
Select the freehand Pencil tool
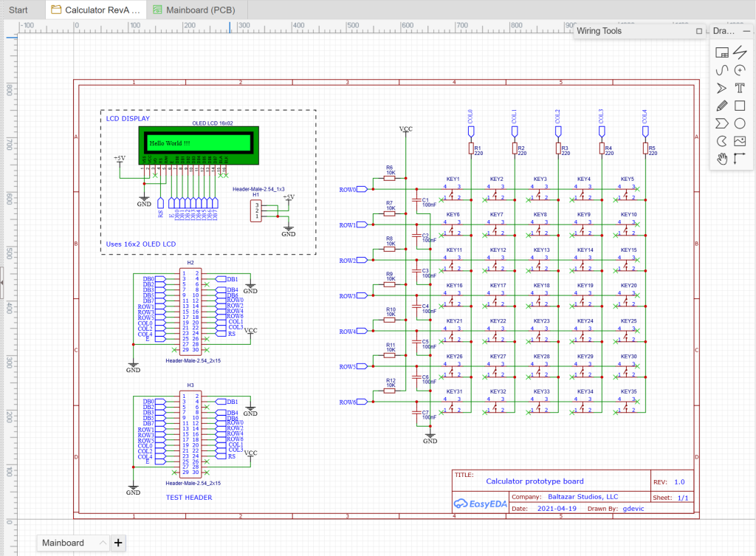click(x=721, y=106)
